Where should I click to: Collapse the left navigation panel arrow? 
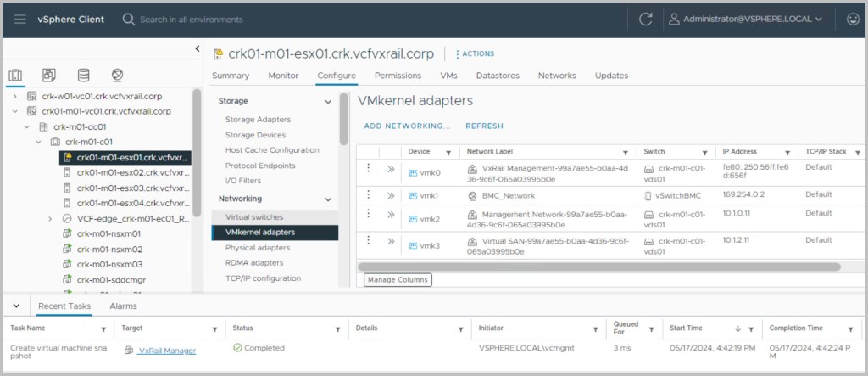(x=198, y=49)
